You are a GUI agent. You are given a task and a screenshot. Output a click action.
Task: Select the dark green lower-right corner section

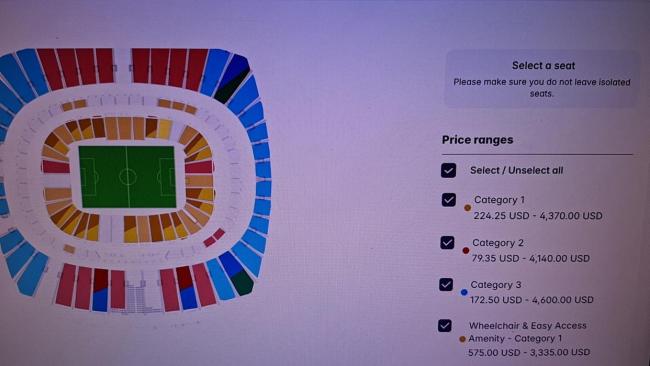pyautogui.click(x=243, y=283)
